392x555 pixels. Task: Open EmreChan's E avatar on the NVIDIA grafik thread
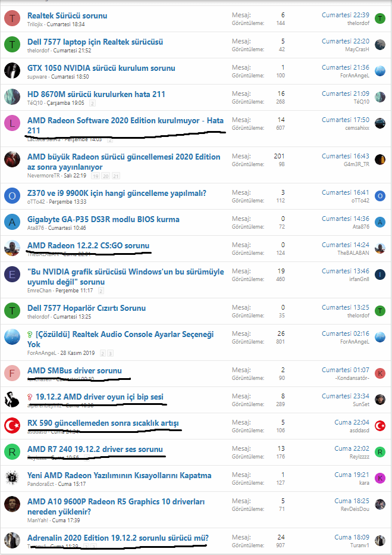(12, 275)
